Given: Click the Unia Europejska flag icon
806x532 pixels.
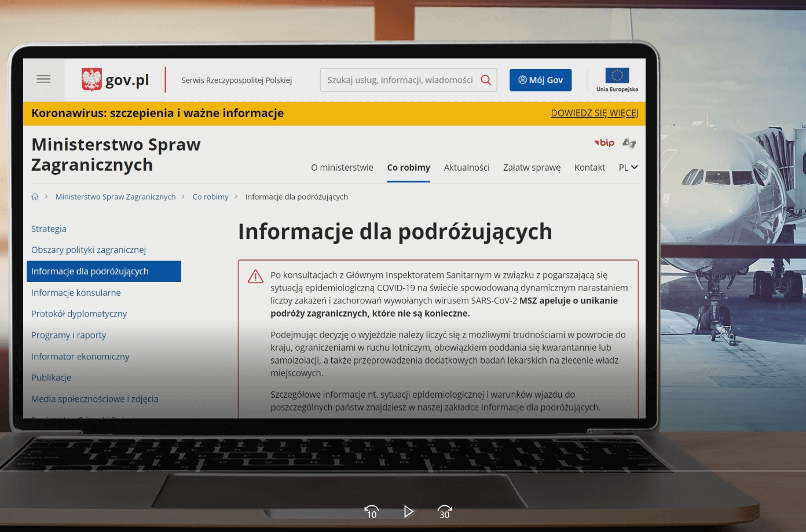Looking at the screenshot, I should tap(617, 76).
